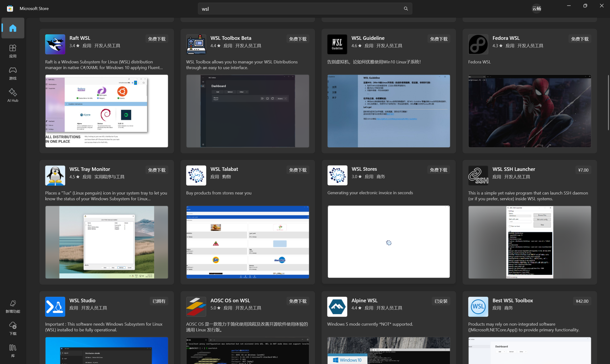Open the WSL SSH Launcher title
The height and width of the screenshot is (364, 610).
(x=514, y=169)
